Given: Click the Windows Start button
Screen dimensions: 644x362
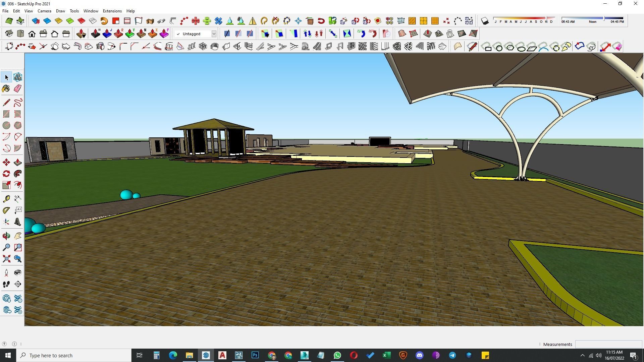Looking at the screenshot, I should [8, 355].
